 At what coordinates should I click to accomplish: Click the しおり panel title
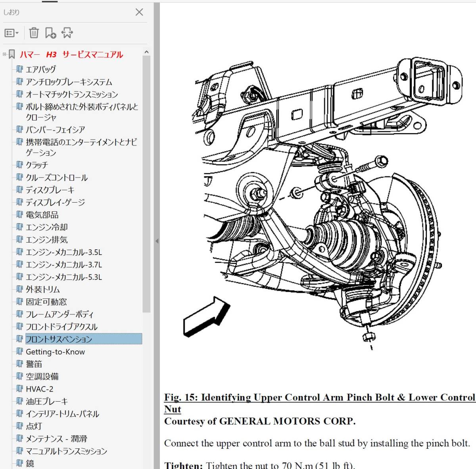coord(11,12)
